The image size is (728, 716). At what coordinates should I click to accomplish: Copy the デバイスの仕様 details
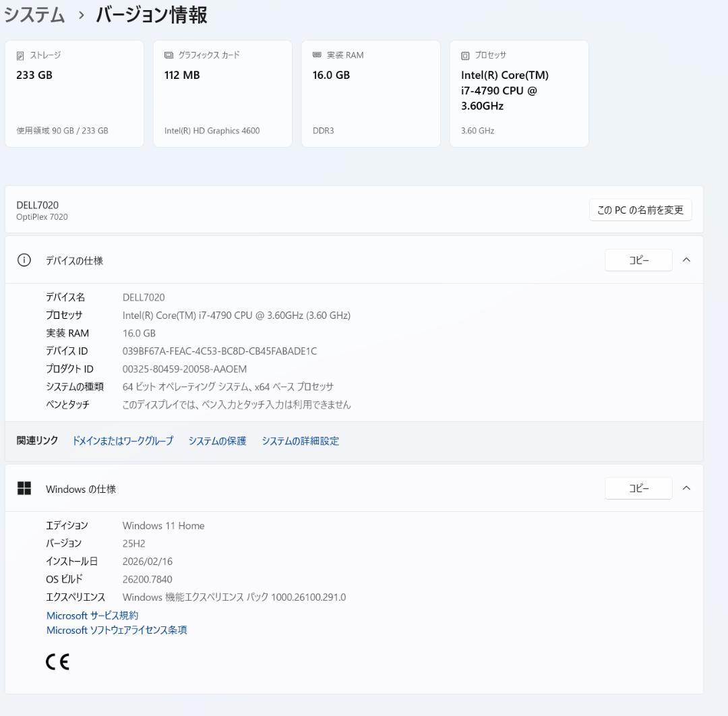click(638, 260)
